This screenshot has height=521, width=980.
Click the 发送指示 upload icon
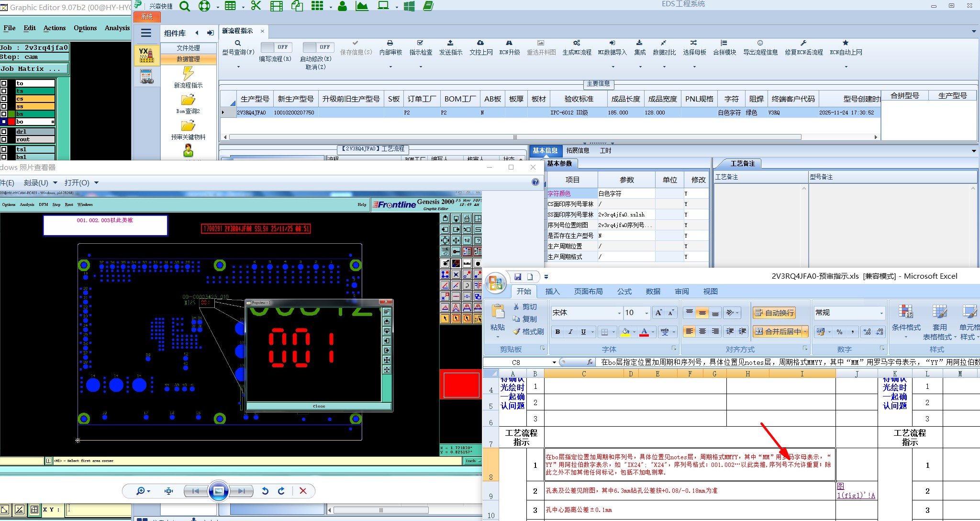click(x=450, y=43)
